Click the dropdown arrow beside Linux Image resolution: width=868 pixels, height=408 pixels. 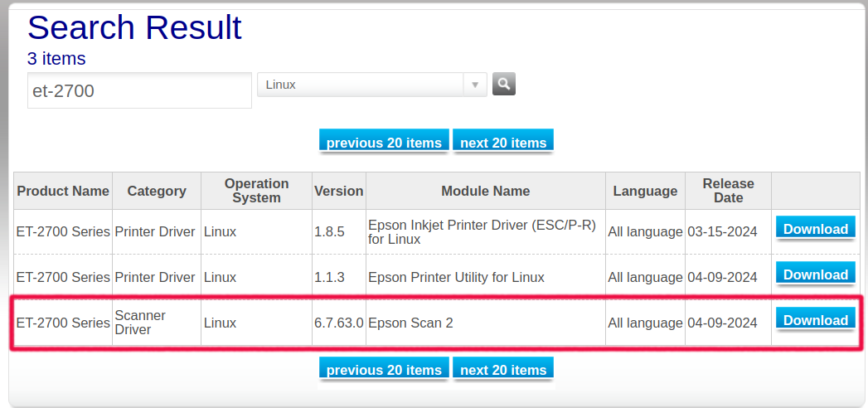[475, 85]
